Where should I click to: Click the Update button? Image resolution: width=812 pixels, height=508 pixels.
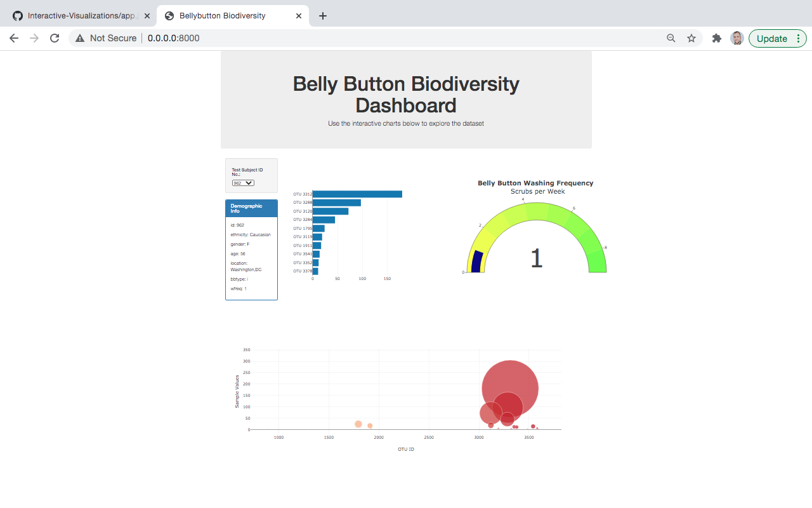(771, 38)
